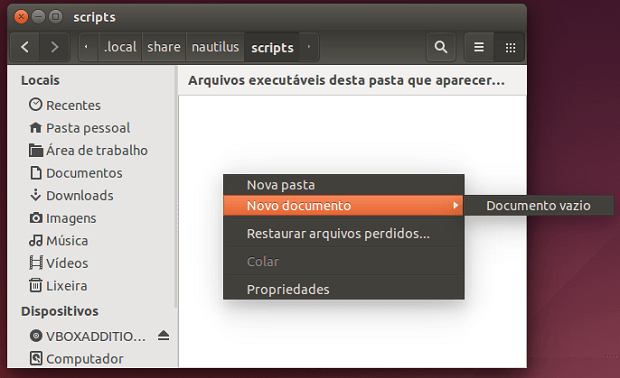The height and width of the screenshot is (378, 620).
Task: Open Recentes in sidebar
Action: coord(73,105)
